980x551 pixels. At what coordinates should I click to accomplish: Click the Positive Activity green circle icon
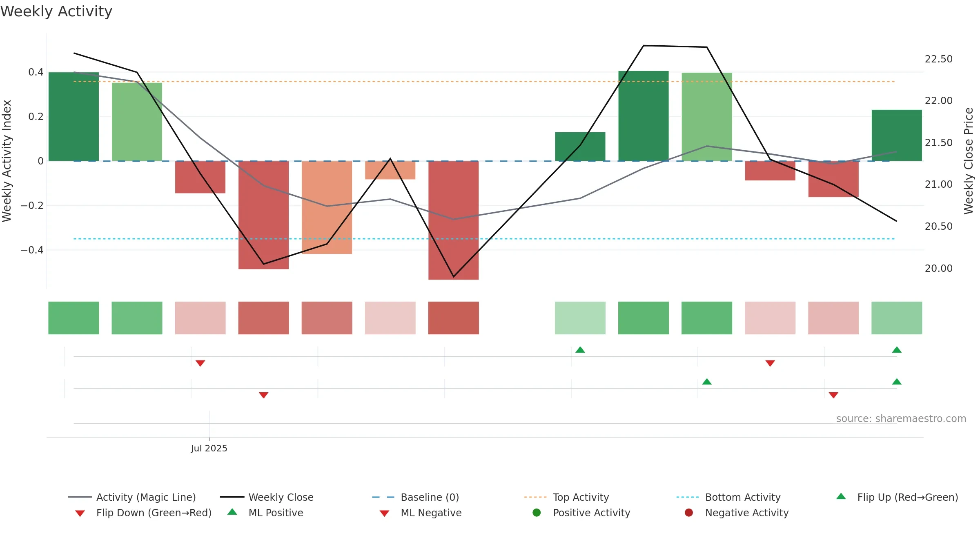537,513
